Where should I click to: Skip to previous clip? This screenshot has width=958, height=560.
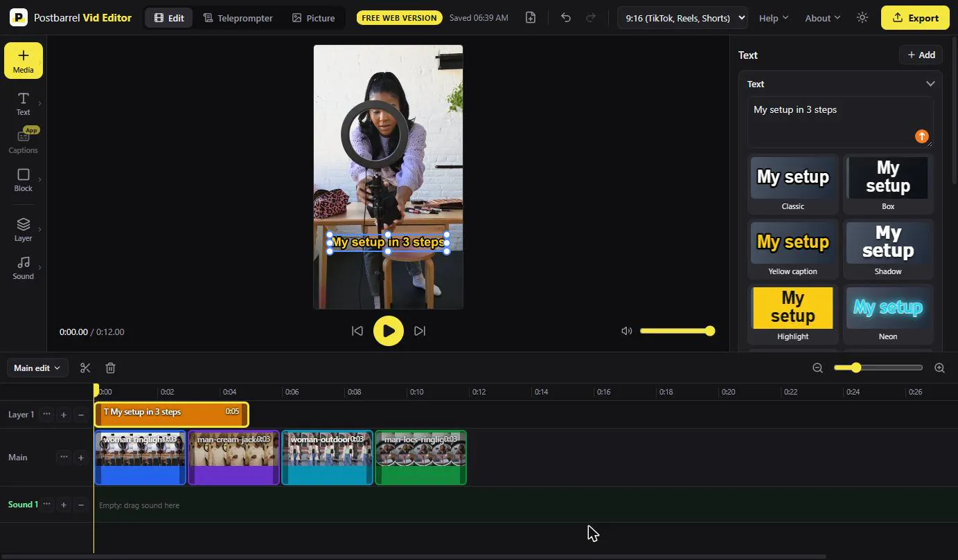tap(357, 331)
